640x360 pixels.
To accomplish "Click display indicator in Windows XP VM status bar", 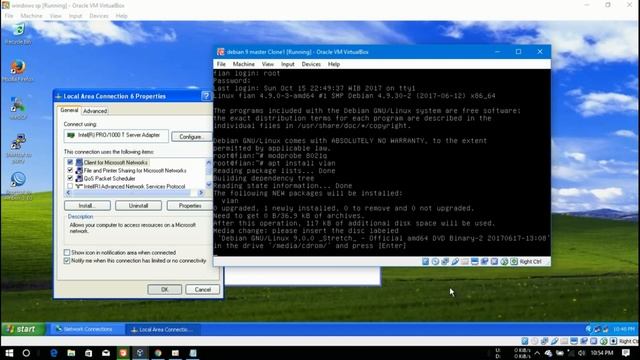I will click(x=574, y=341).
